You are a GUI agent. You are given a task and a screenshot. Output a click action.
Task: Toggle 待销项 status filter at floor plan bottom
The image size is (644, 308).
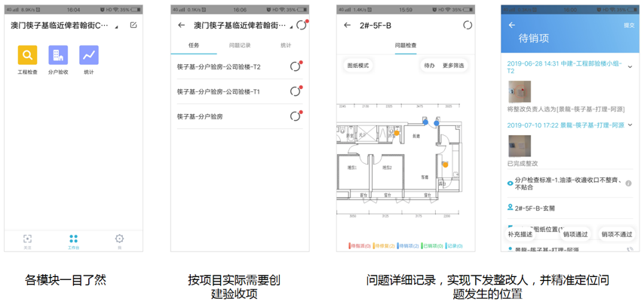pos(409,246)
